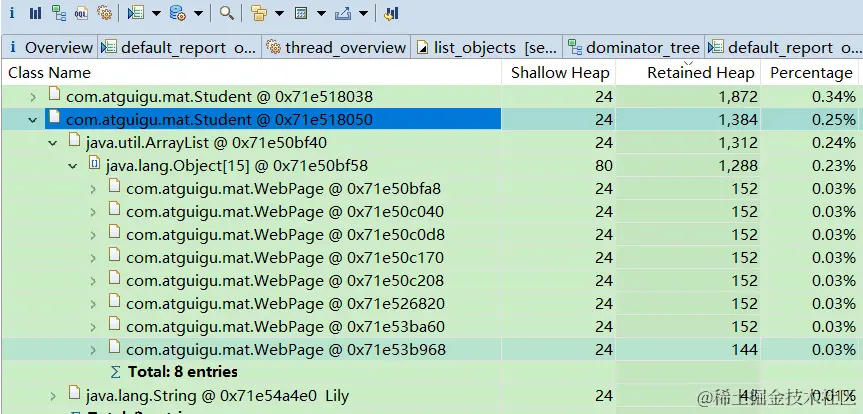Screen dimensions: 863x414
Task: Click the object icon of WebPage @ 0x71e50c170
Action: tap(114, 257)
